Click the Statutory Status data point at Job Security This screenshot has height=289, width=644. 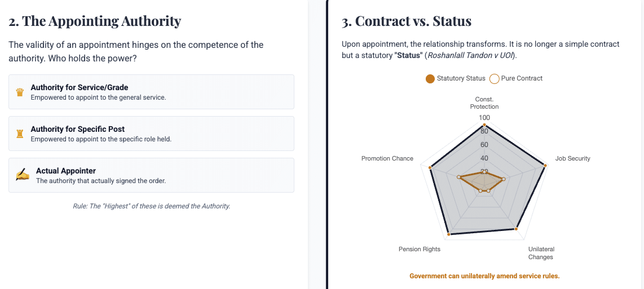(545, 165)
